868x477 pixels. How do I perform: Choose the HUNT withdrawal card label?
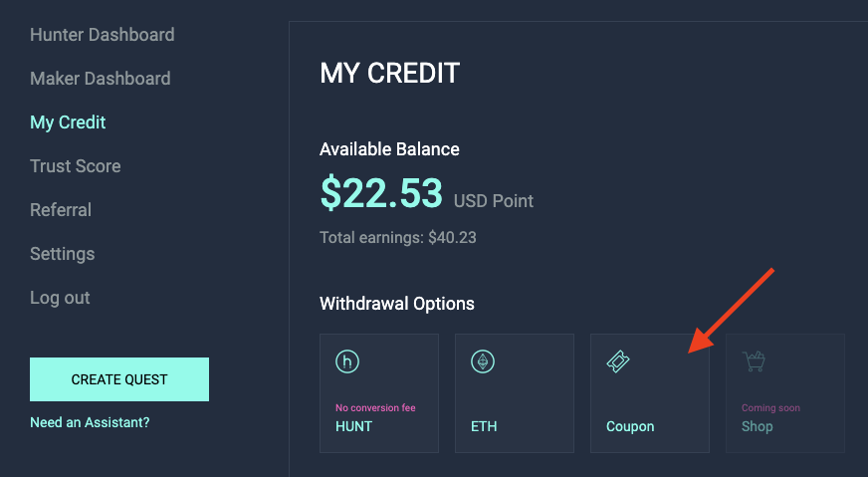[x=353, y=426]
